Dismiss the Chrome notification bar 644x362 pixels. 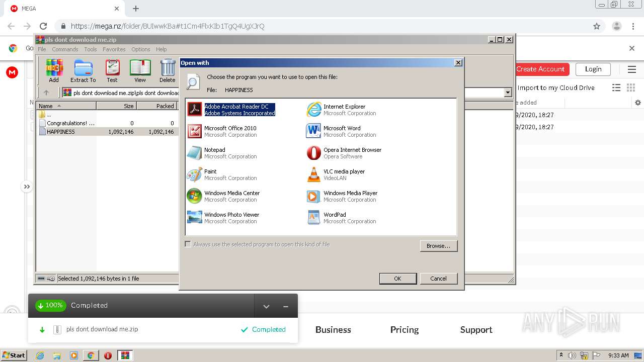[632, 48]
